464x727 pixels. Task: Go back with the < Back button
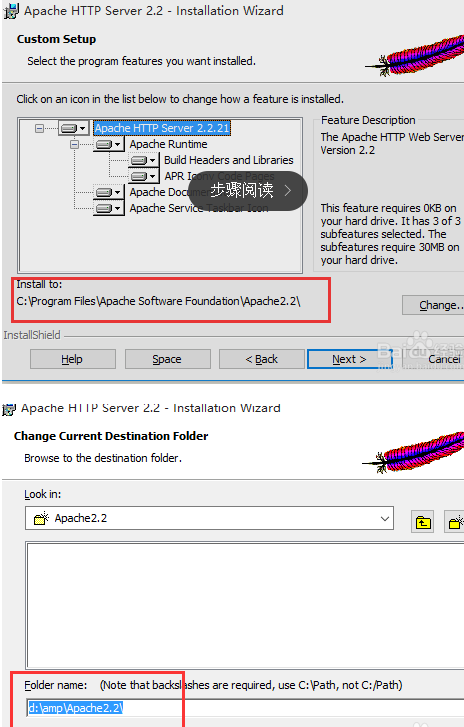pyautogui.click(x=261, y=359)
